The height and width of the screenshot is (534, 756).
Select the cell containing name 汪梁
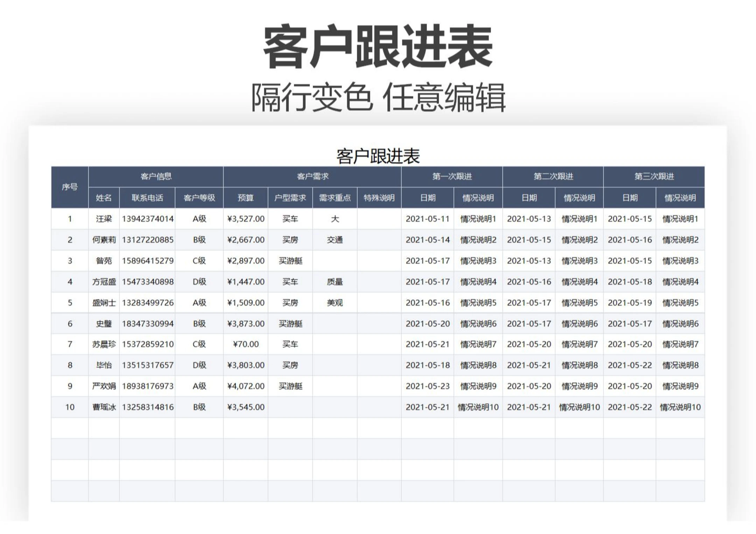[x=104, y=219]
